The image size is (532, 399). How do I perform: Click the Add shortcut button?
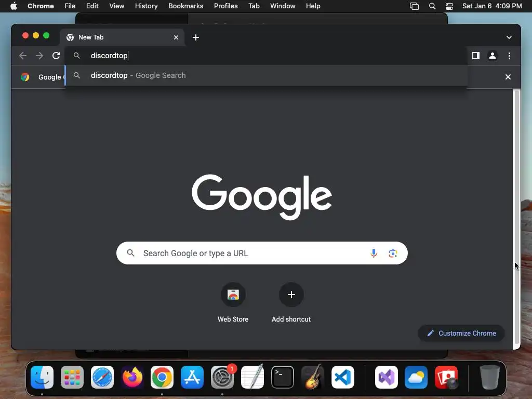[291, 302]
